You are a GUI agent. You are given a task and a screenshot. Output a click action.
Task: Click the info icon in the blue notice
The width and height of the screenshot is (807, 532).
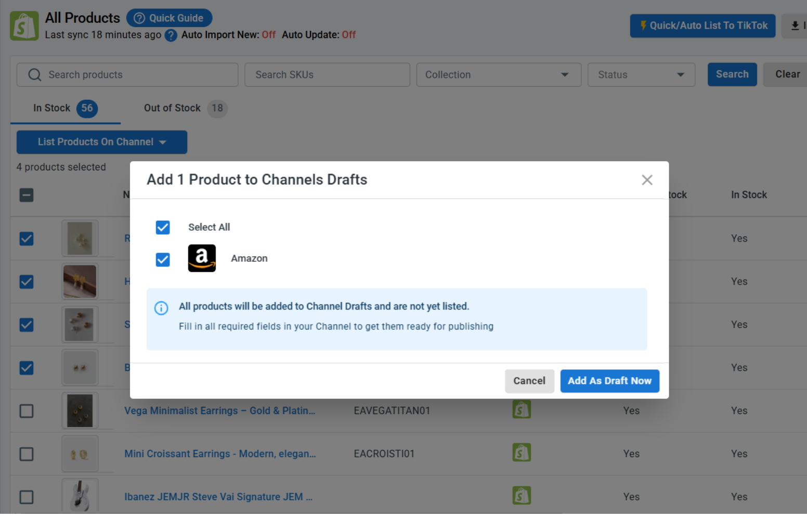click(161, 308)
